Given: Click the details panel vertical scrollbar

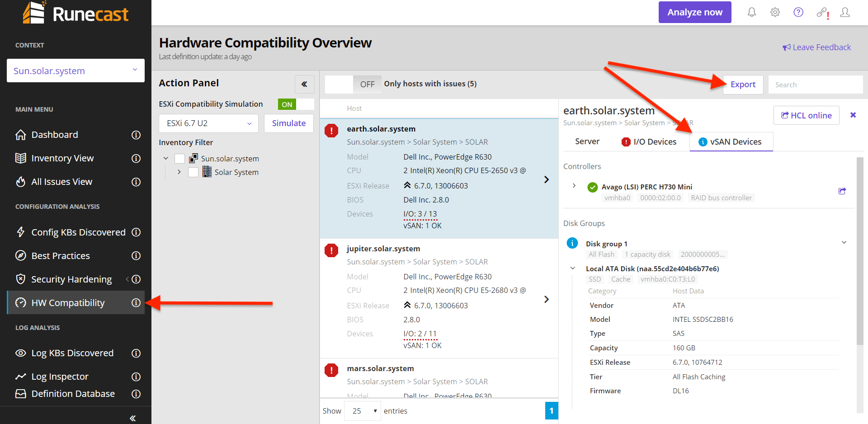Looking at the screenshot, I should tap(860, 251).
